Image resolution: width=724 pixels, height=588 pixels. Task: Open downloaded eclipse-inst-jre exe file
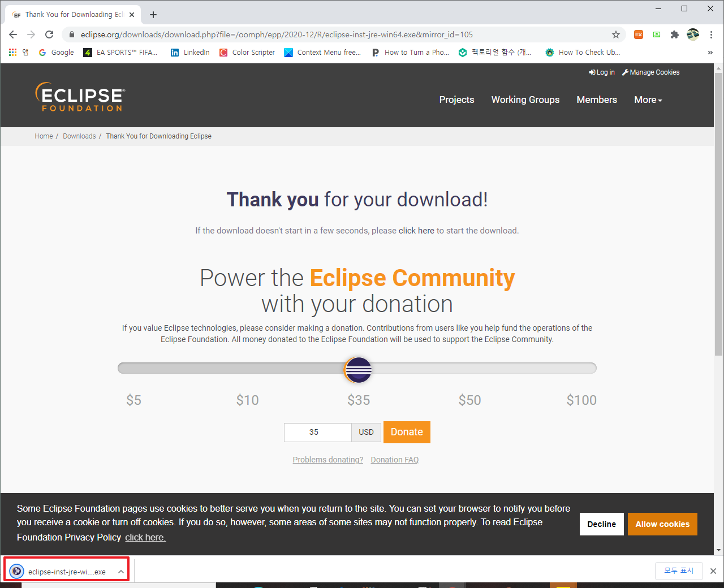59,572
